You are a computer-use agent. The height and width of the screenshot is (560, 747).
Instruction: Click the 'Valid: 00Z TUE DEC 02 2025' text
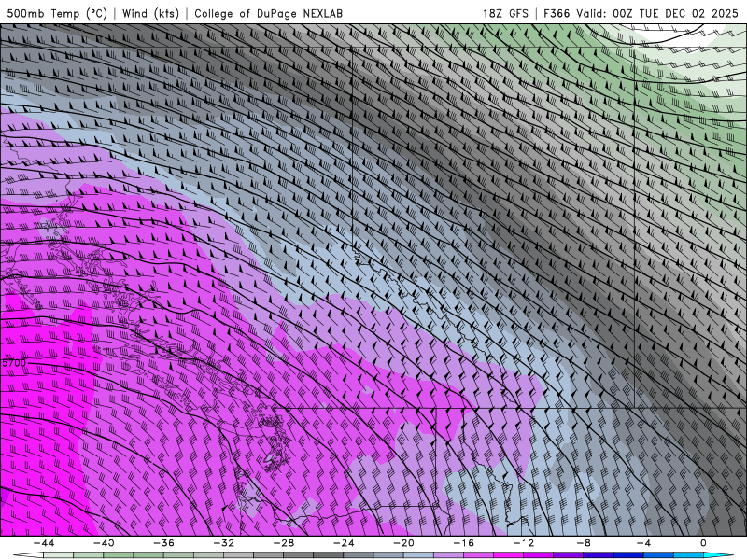tap(657, 13)
